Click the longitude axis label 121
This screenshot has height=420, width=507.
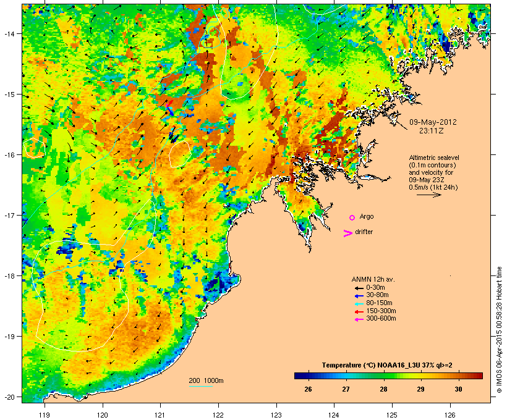click(x=160, y=415)
